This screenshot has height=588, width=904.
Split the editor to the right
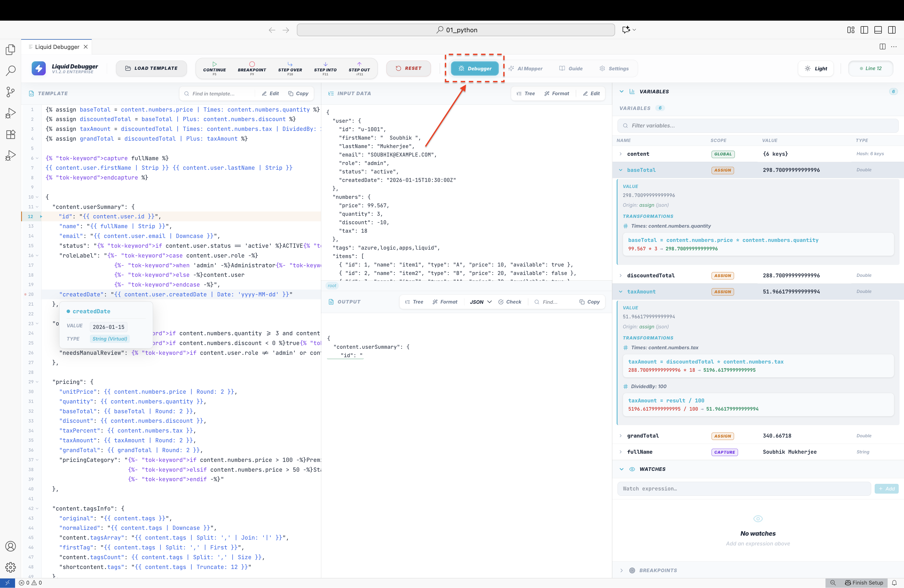[x=883, y=47]
